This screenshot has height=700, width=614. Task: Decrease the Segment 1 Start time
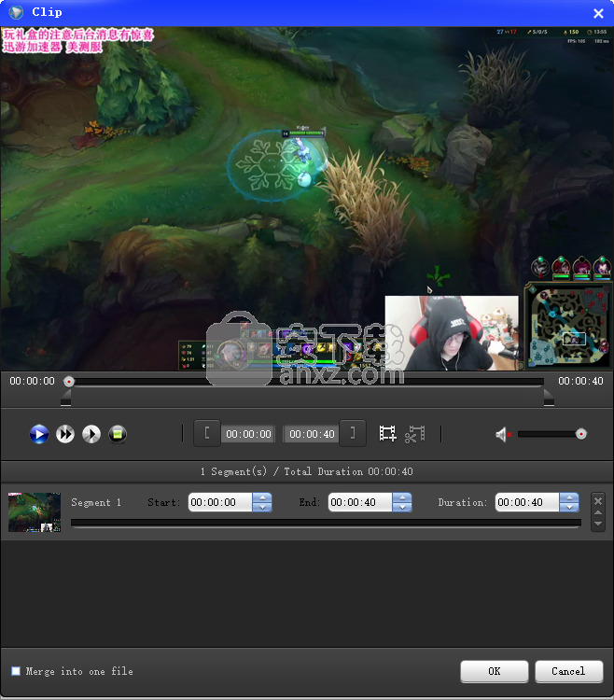point(262,507)
